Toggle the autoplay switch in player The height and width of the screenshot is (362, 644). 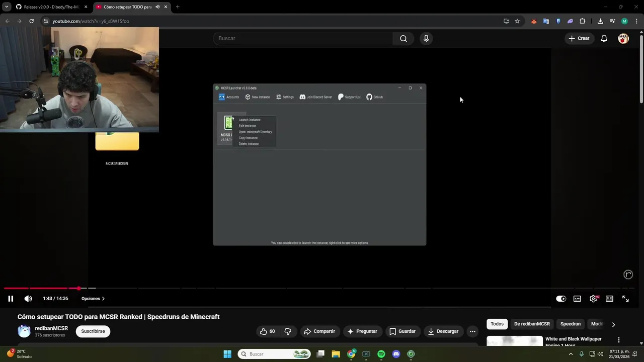pyautogui.click(x=561, y=299)
